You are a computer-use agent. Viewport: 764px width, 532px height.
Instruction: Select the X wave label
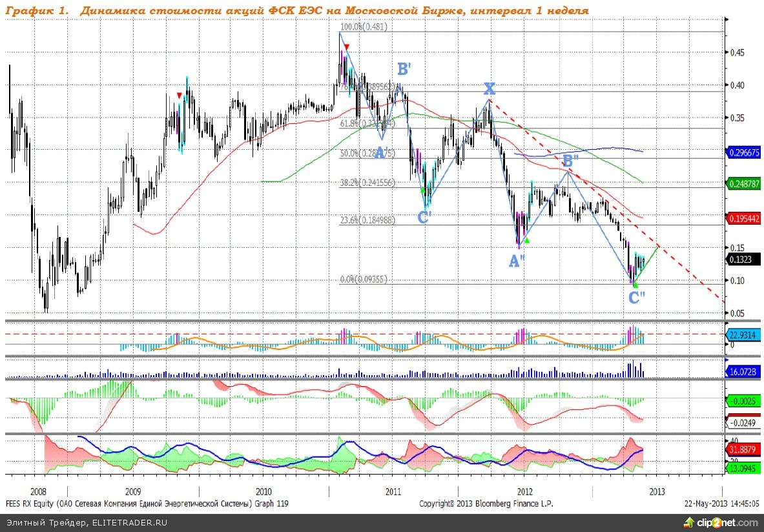click(x=490, y=89)
